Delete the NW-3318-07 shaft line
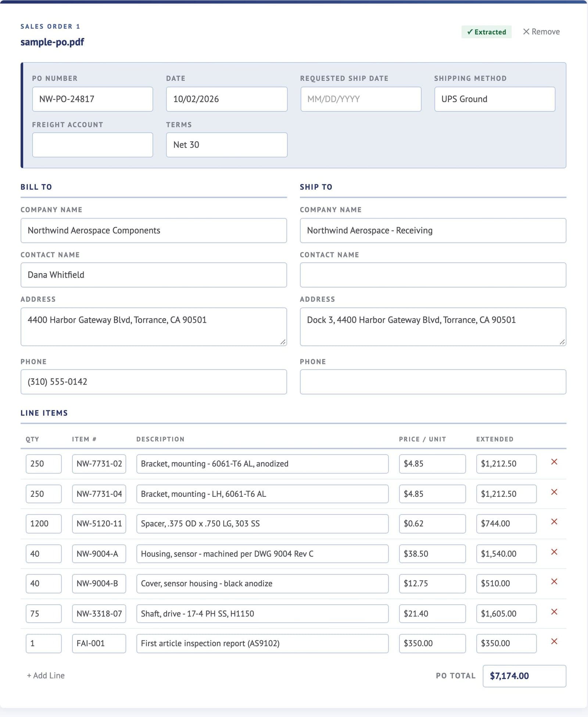Screen dimensions: 588x717 (554, 612)
